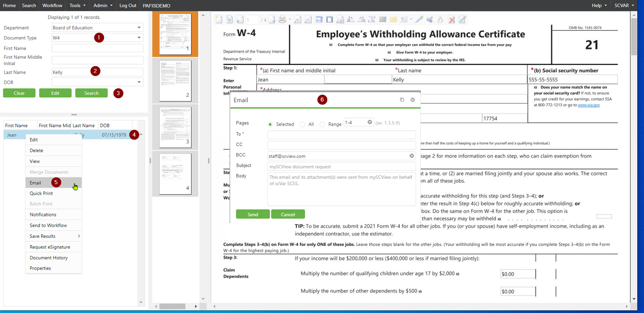The image size is (644, 313).
Task: Open the DOB dropdown list
Action: click(139, 82)
